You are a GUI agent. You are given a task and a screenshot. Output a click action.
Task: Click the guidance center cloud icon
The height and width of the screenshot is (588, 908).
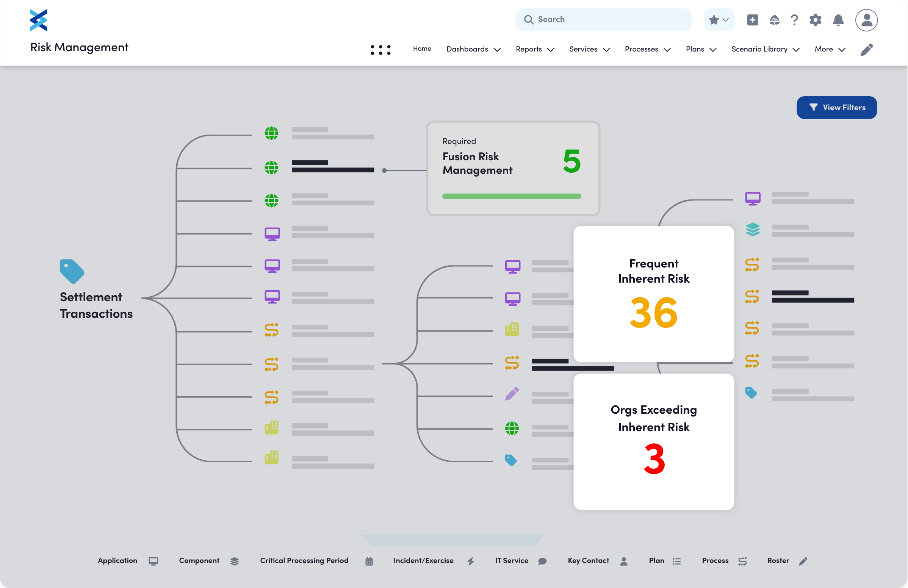[x=774, y=20]
